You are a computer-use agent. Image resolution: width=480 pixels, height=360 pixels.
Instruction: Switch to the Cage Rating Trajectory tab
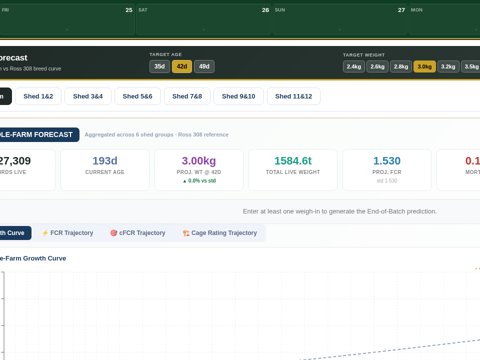click(x=220, y=233)
